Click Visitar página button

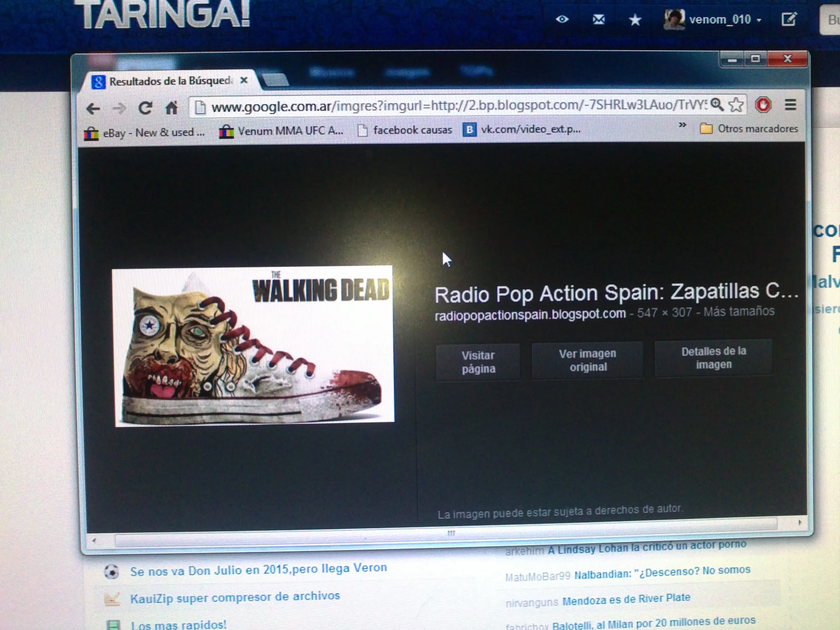click(478, 362)
